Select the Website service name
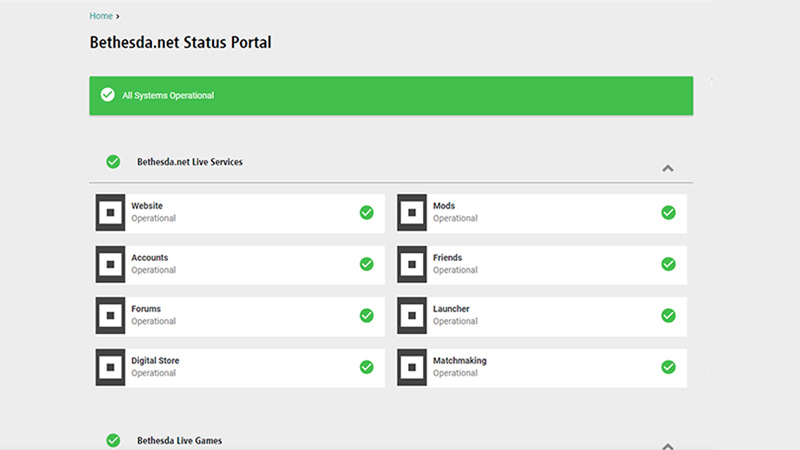 pyautogui.click(x=147, y=206)
